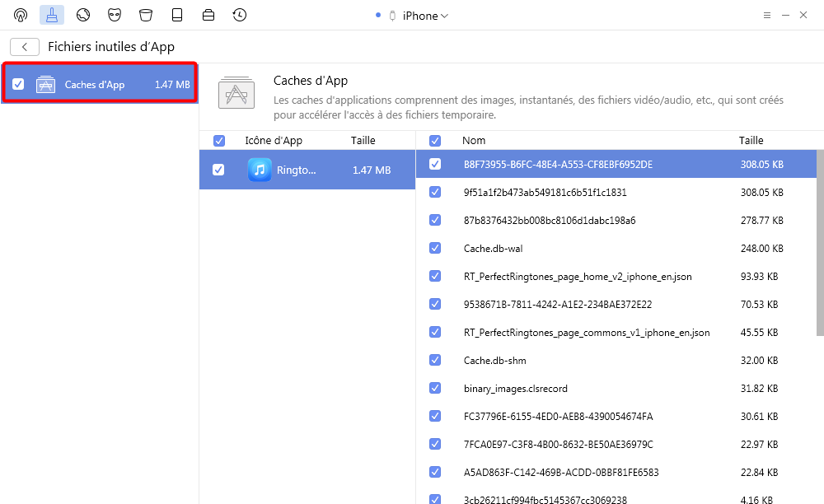The height and width of the screenshot is (504, 824).
Task: Uncheck Caches d'App checkbox in sidebar
Action: point(18,84)
